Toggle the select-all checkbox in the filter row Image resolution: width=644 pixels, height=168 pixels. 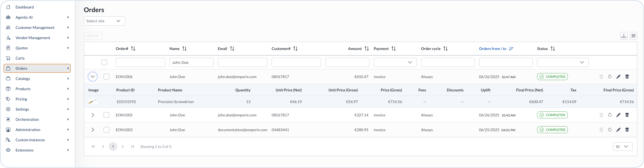pos(104,62)
